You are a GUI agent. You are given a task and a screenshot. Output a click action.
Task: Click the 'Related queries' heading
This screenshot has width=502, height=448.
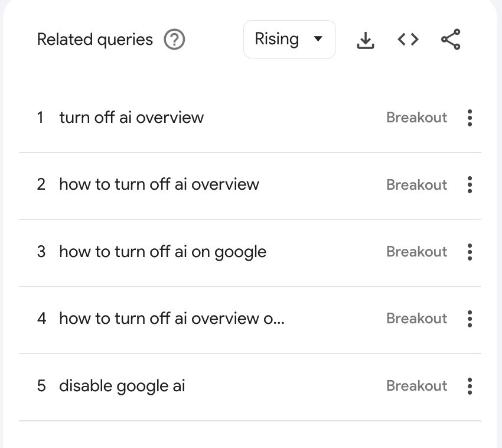click(95, 40)
